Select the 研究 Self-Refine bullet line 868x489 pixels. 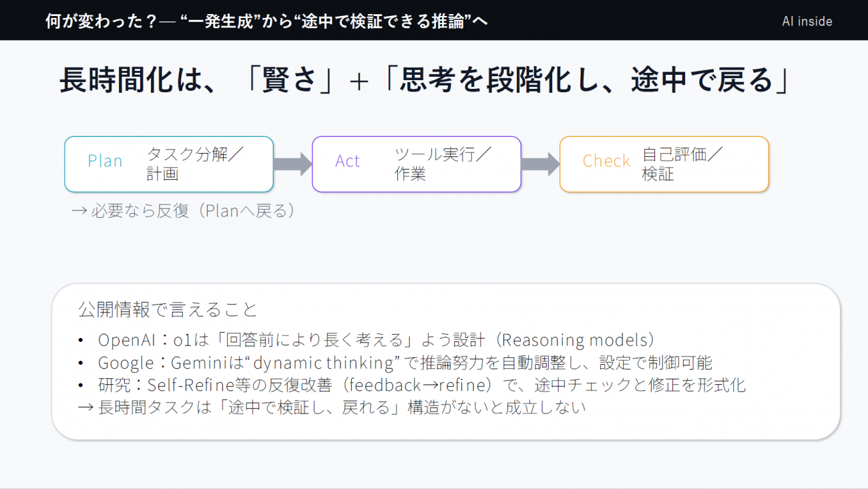421,385
